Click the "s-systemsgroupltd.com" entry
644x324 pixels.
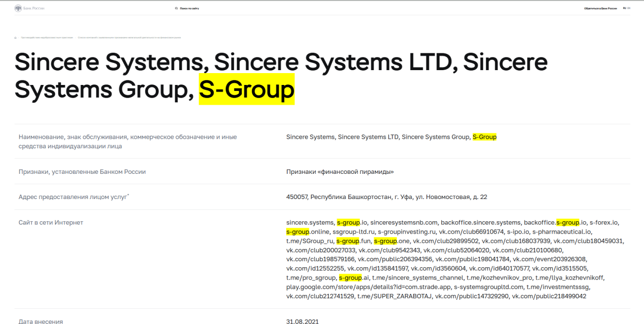tap(489, 287)
